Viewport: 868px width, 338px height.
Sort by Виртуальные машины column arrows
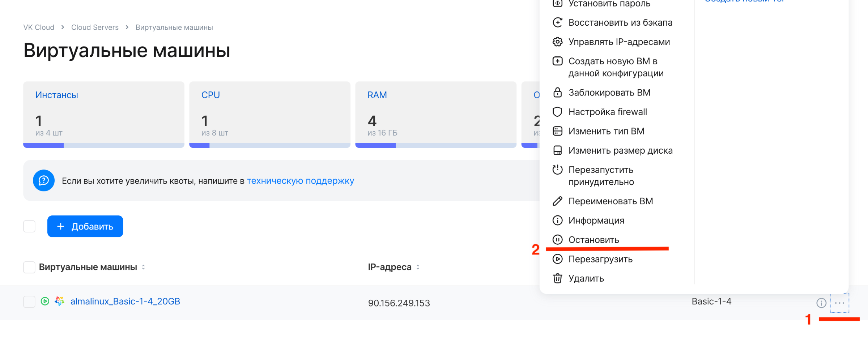144,267
